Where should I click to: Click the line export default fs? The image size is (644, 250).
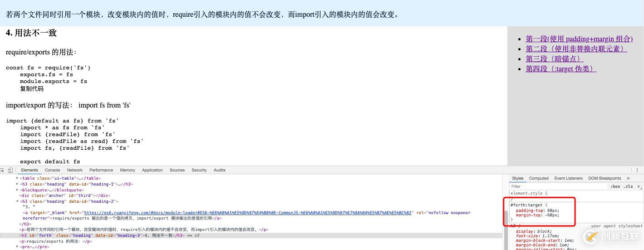click(x=50, y=162)
